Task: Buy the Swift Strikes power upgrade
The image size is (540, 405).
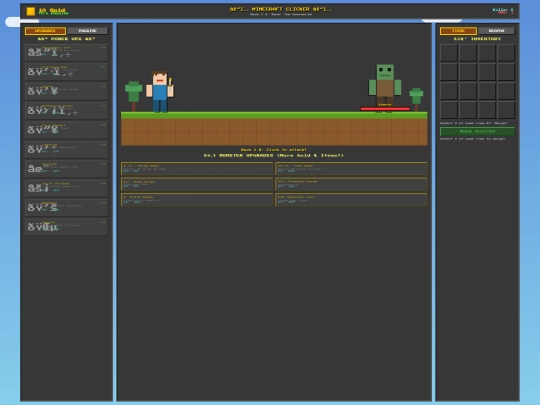Action: click(x=66, y=188)
